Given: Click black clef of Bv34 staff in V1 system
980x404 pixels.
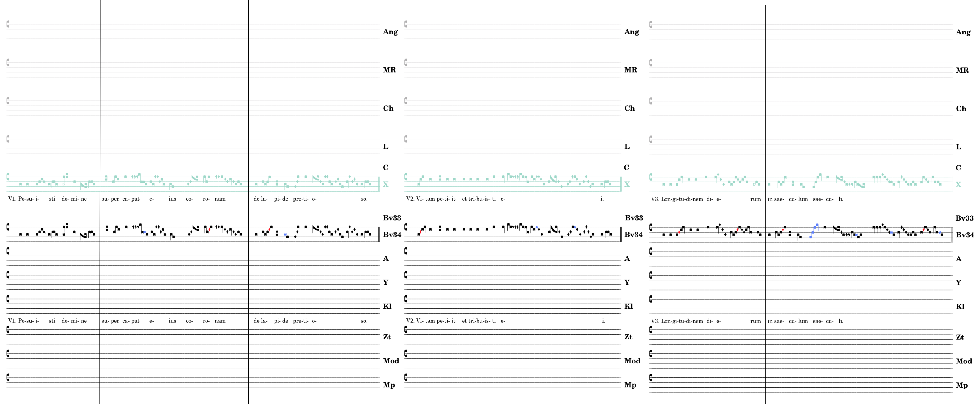Looking at the screenshot, I should (x=8, y=227).
